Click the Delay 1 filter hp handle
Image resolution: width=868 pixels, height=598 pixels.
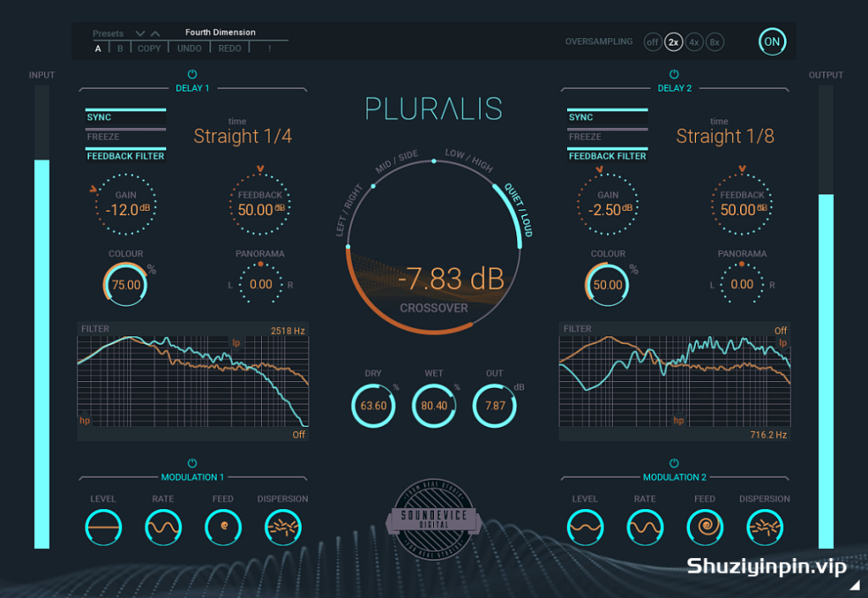click(x=85, y=420)
